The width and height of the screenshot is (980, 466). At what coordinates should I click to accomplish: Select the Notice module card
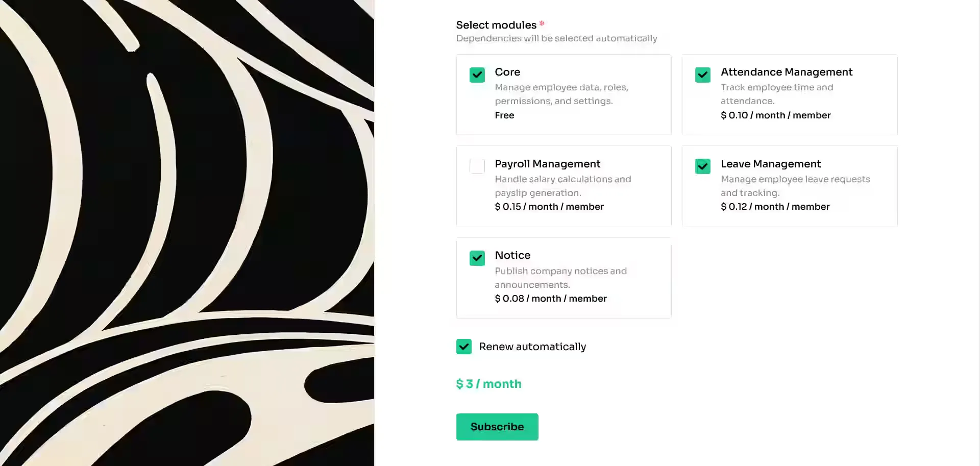click(x=563, y=279)
